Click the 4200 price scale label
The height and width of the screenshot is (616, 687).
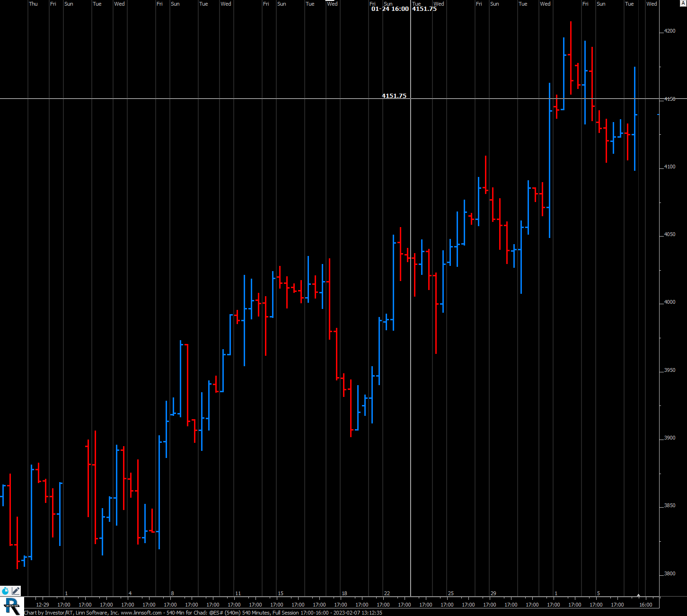tap(669, 31)
